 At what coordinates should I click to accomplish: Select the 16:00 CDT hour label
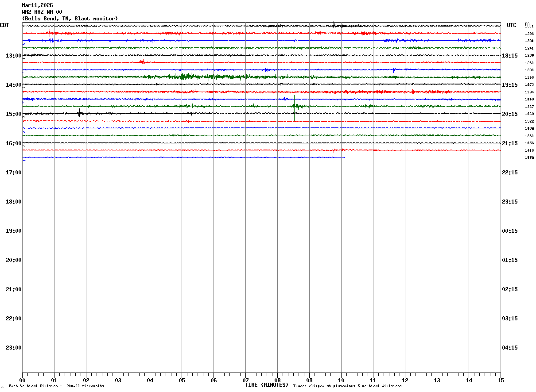tap(14, 143)
